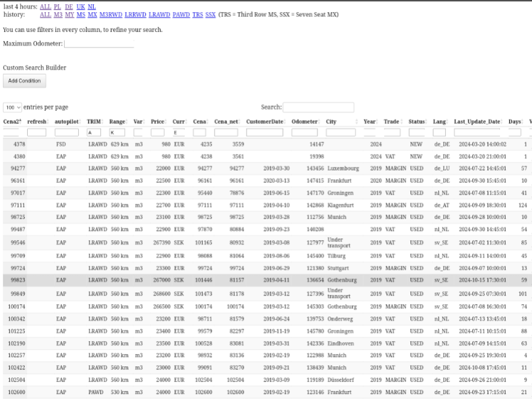The image size is (532, 399).
Task: Select the Stuttgart city cell
Action: (x=338, y=268)
